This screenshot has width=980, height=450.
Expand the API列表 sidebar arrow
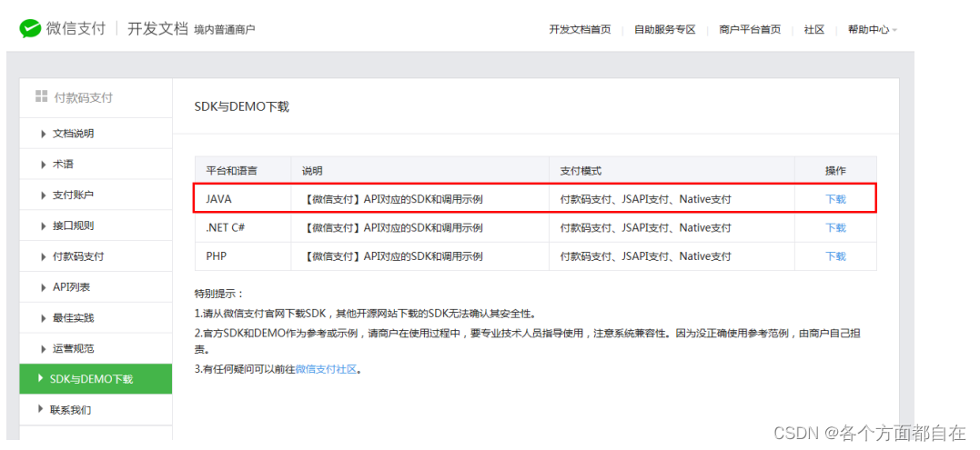pyautogui.click(x=43, y=287)
